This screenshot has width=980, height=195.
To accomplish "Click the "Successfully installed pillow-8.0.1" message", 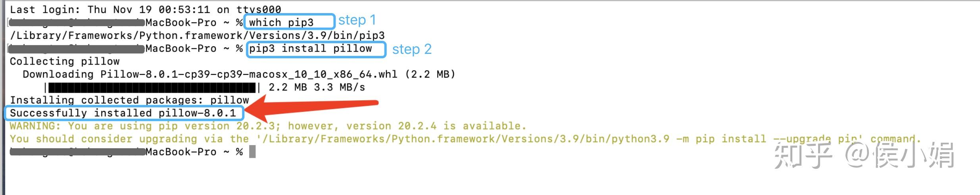I will pyautogui.click(x=123, y=113).
